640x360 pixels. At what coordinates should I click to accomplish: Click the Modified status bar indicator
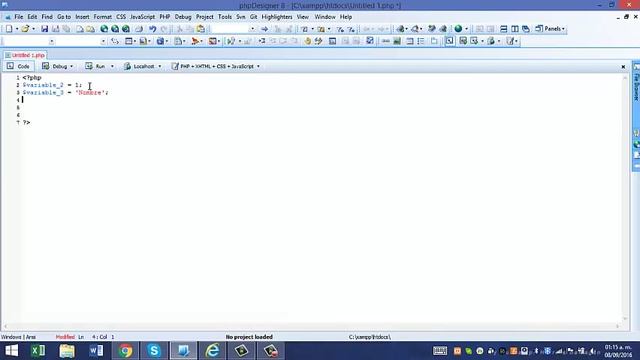[65, 337]
